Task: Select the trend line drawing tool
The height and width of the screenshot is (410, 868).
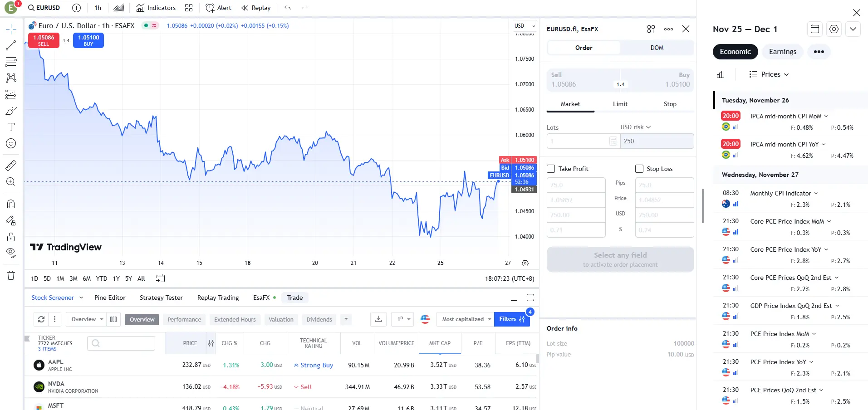Action: point(11,45)
